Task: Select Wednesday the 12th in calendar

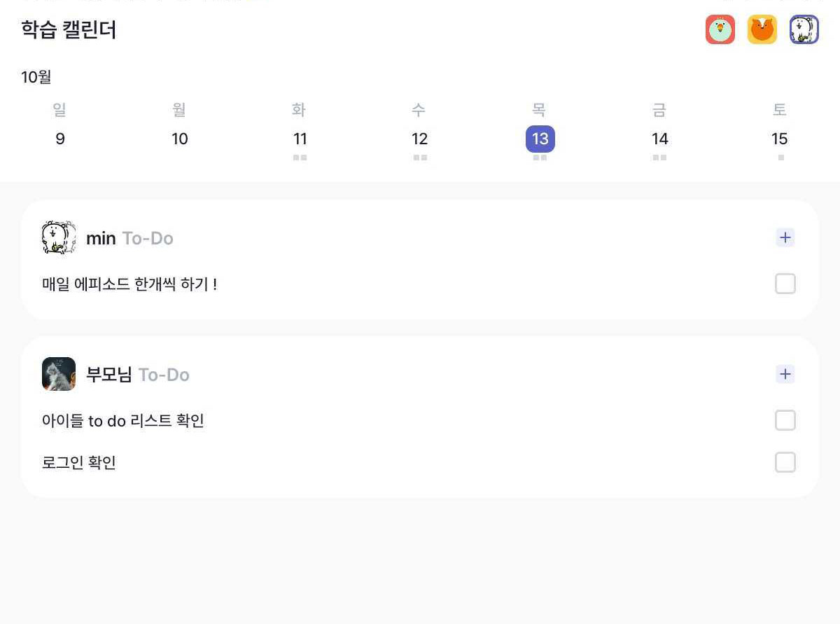Action: tap(420, 139)
